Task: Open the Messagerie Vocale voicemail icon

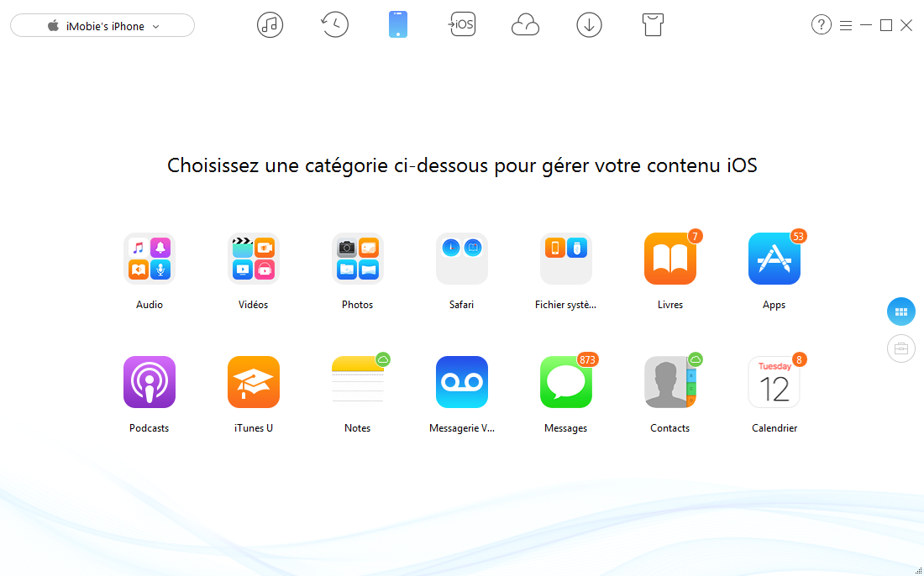Action: click(461, 382)
